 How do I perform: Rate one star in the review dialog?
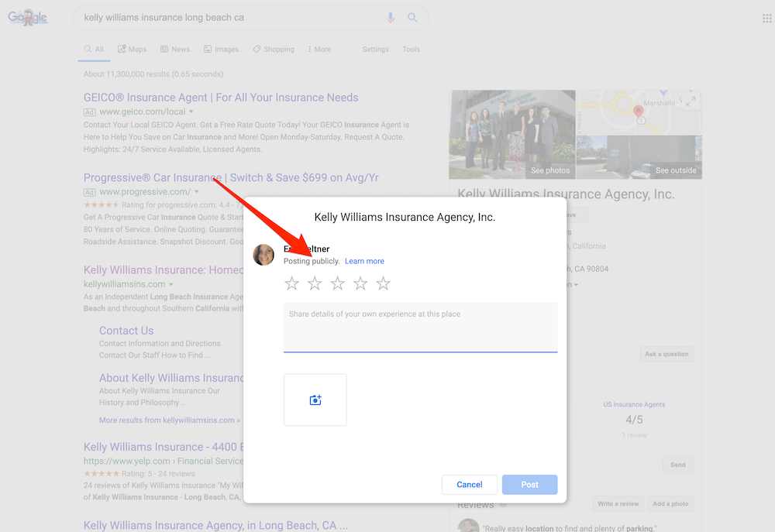[291, 283]
